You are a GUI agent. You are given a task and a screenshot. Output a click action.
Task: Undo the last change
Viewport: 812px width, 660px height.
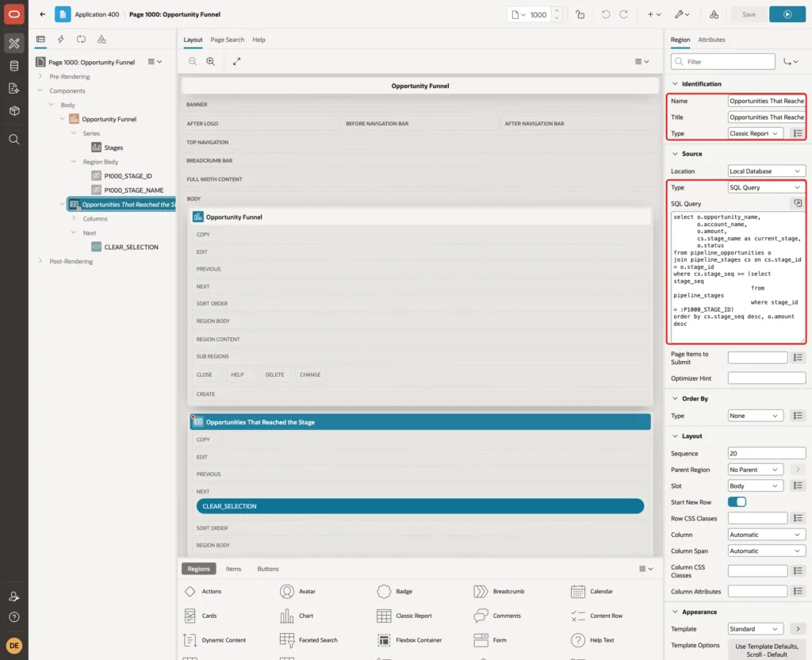click(605, 14)
